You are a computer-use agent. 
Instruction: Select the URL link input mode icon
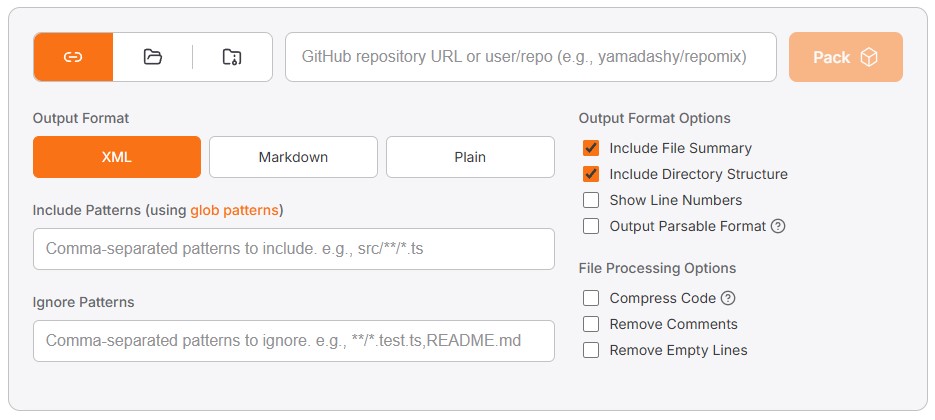coord(73,57)
